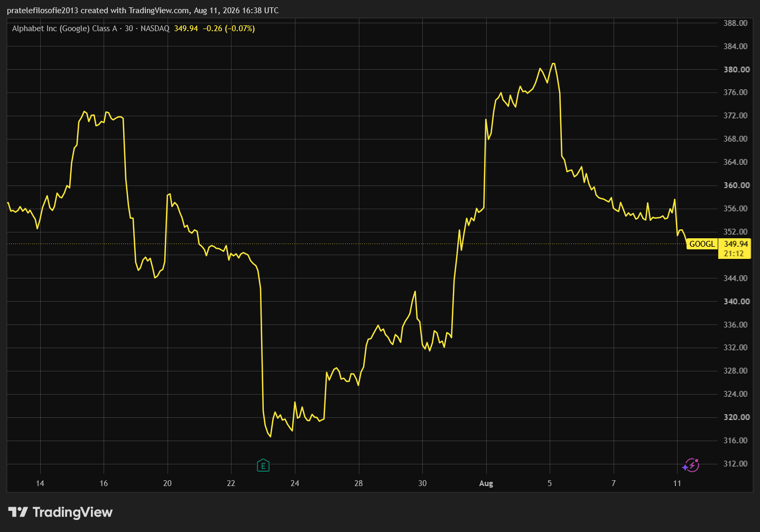Click the 328.00 price axis label
This screenshot has width=760, height=532.
736,371
